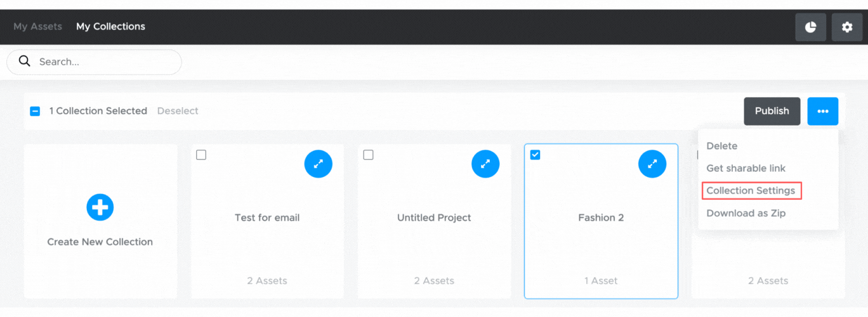This screenshot has width=868, height=317.
Task: Check the Test for email collection checkbox
Action: click(x=201, y=155)
